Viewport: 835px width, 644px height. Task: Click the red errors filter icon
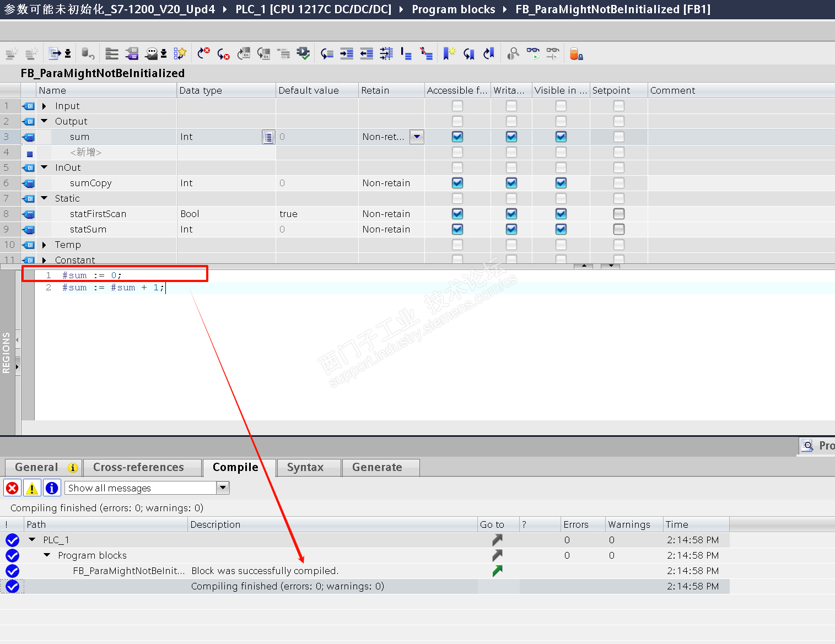(x=12, y=488)
